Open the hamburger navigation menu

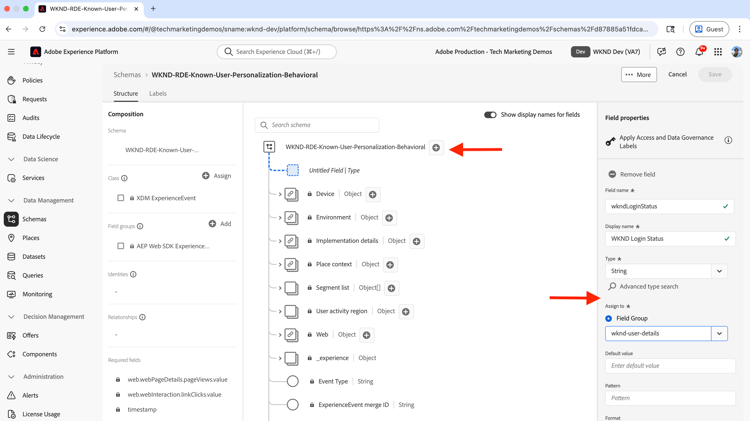click(x=11, y=52)
